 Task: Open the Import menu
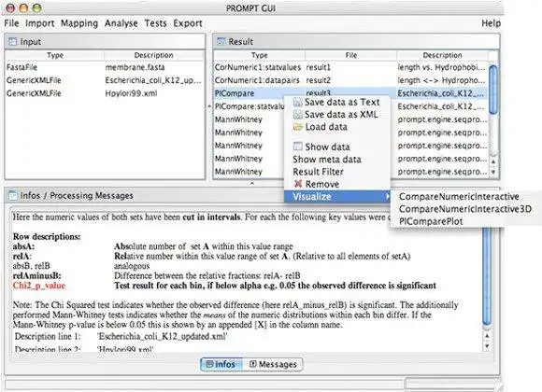click(x=40, y=23)
